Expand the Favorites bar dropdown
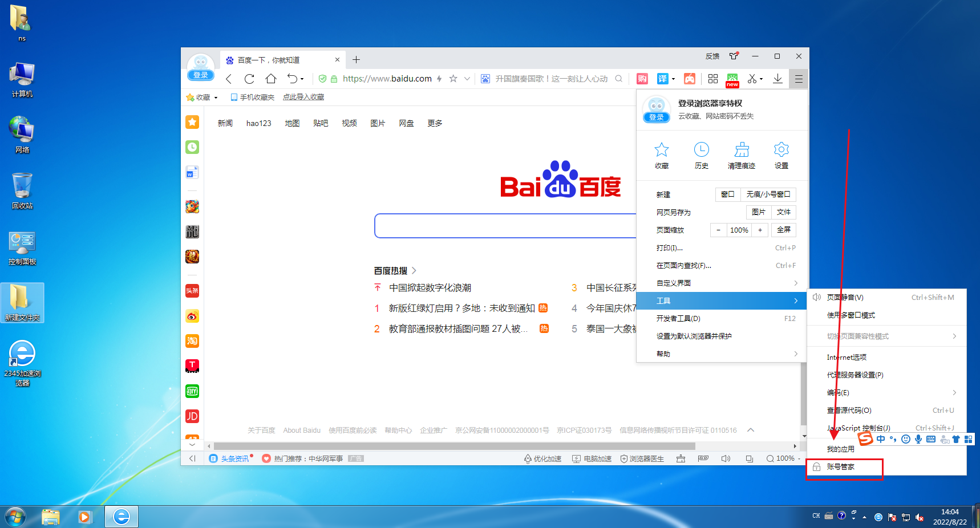 pos(216,98)
